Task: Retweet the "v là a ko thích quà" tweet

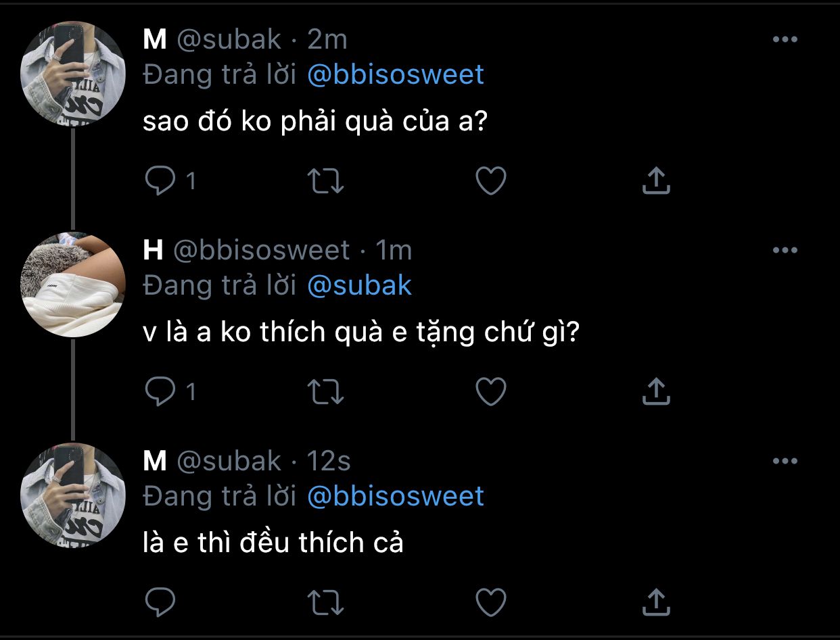Action: pos(326,391)
